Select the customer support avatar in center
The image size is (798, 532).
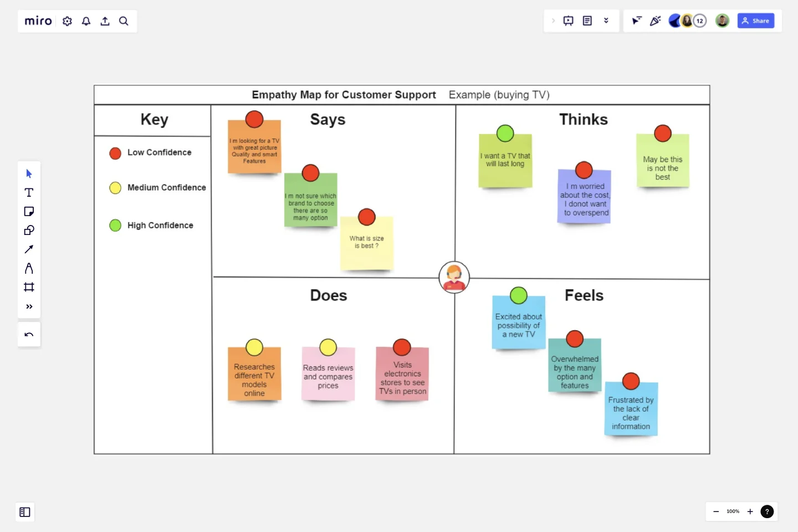click(x=454, y=277)
